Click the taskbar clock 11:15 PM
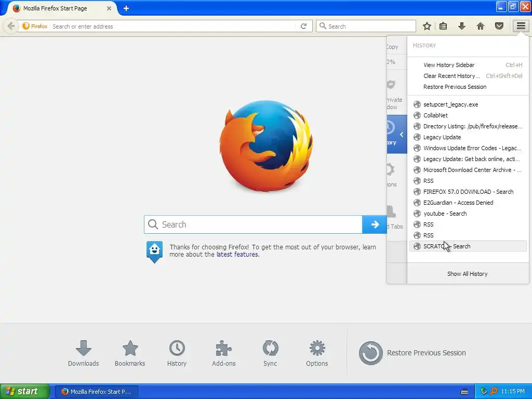This screenshot has width=532, height=399. (x=513, y=391)
